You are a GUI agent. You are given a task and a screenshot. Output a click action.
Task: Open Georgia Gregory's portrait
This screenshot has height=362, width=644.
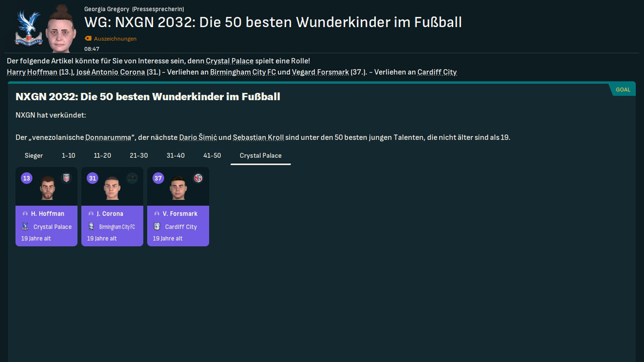point(61,28)
